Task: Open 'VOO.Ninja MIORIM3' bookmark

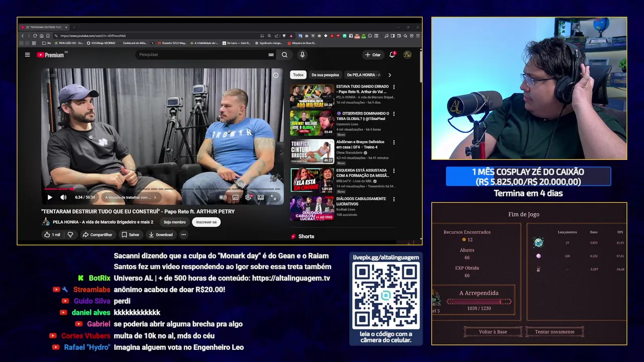Action: (x=101, y=43)
